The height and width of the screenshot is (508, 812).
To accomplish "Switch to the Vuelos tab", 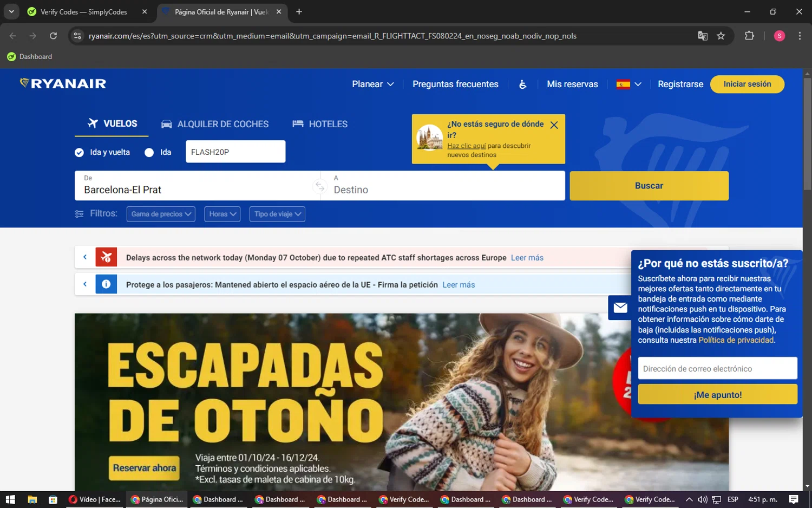I will (x=112, y=124).
